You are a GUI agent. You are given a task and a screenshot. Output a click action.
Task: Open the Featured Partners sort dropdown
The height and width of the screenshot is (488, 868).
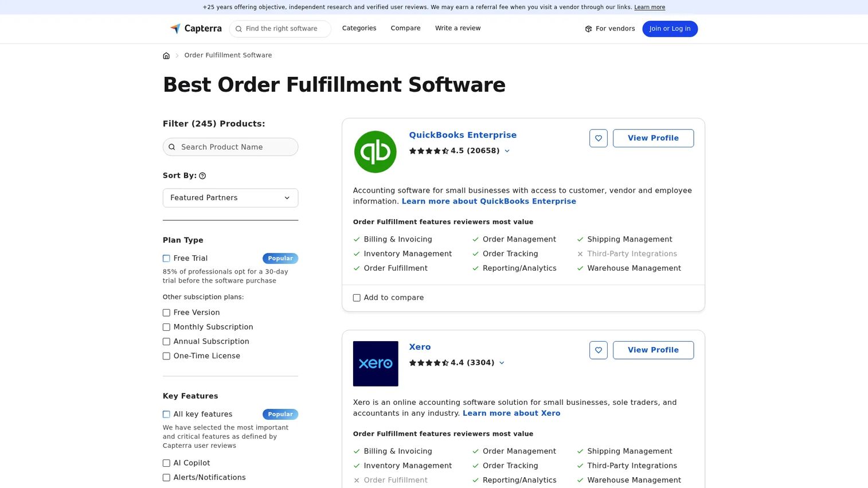pyautogui.click(x=230, y=198)
